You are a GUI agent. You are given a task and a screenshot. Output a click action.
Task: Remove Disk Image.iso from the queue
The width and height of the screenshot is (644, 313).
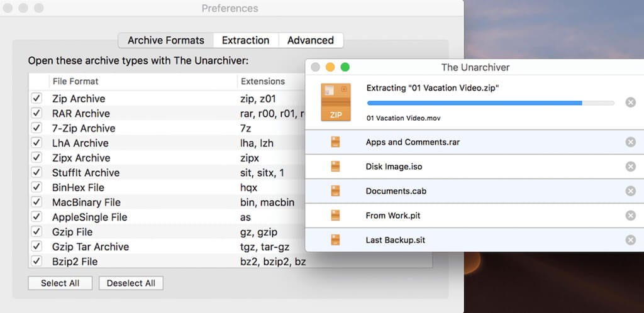point(630,167)
